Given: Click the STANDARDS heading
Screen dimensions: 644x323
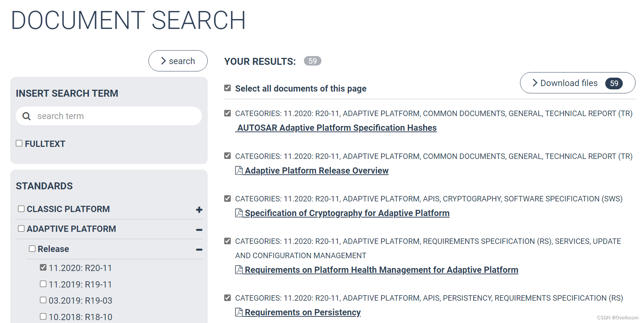Looking at the screenshot, I should 44,186.
